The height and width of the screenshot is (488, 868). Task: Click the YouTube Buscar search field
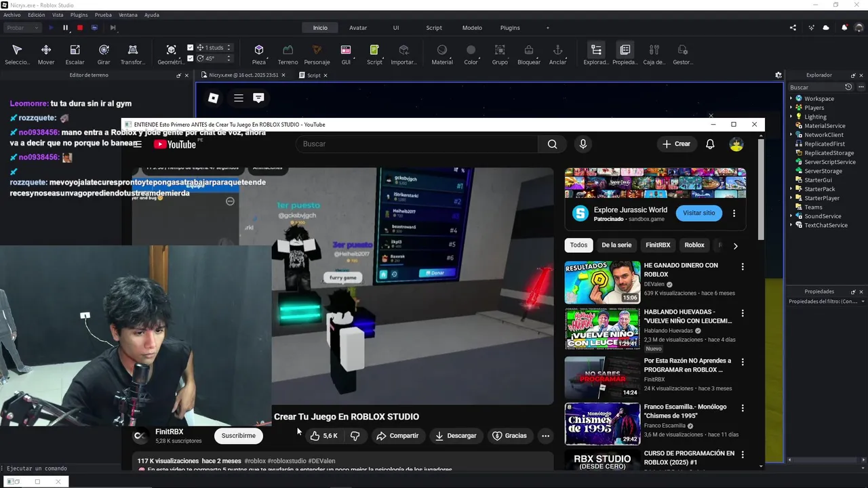point(417,144)
